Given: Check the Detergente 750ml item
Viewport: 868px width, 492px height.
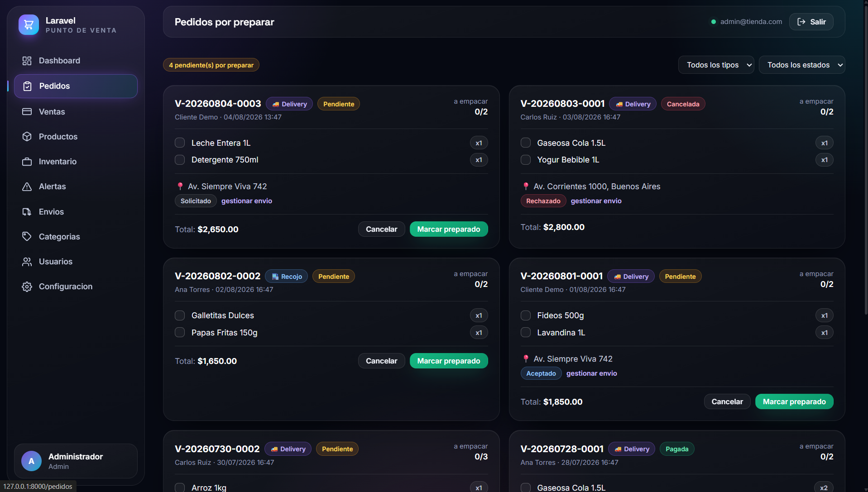Looking at the screenshot, I should click(180, 160).
